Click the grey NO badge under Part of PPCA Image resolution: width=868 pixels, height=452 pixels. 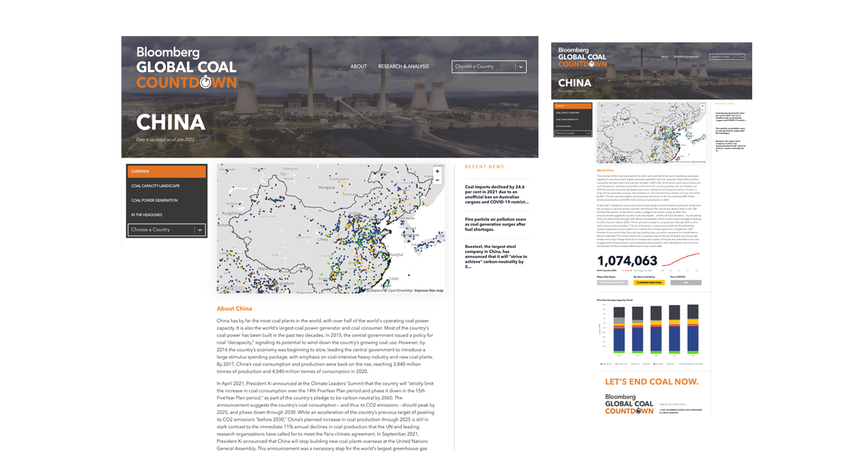pyautogui.click(x=686, y=282)
